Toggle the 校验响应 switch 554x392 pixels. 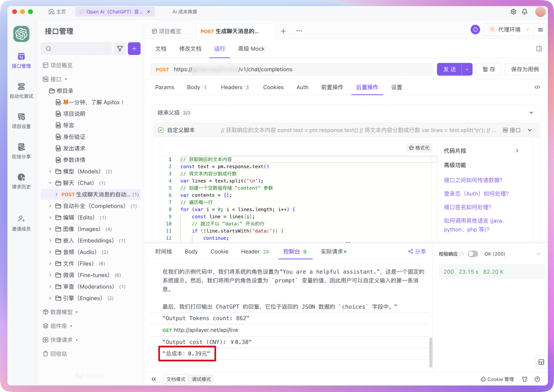472,254
